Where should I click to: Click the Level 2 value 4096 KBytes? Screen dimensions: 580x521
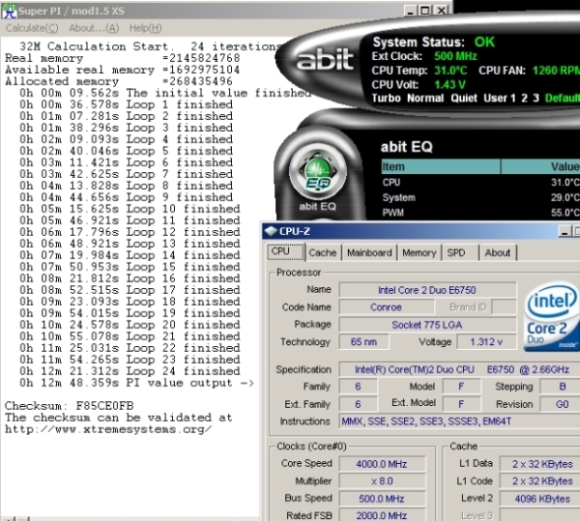pyautogui.click(x=540, y=499)
